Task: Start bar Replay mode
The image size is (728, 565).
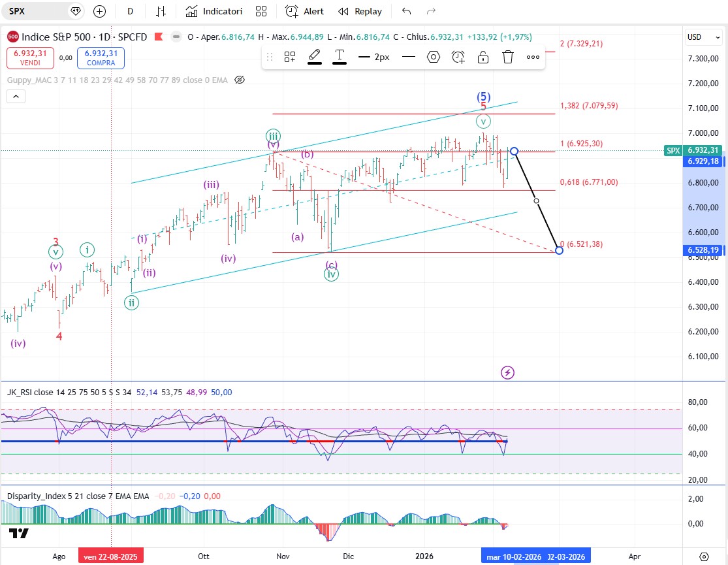Action: [x=360, y=11]
